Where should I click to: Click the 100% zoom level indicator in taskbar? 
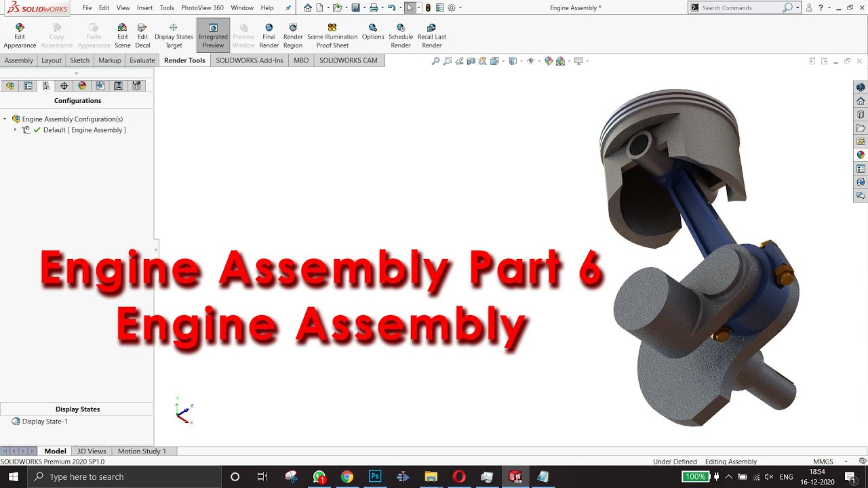pyautogui.click(x=696, y=476)
